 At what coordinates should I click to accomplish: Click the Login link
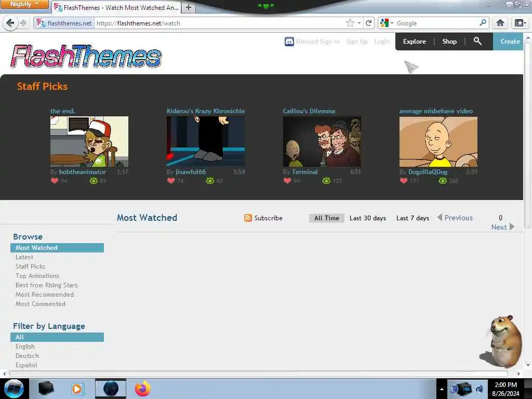382,42
